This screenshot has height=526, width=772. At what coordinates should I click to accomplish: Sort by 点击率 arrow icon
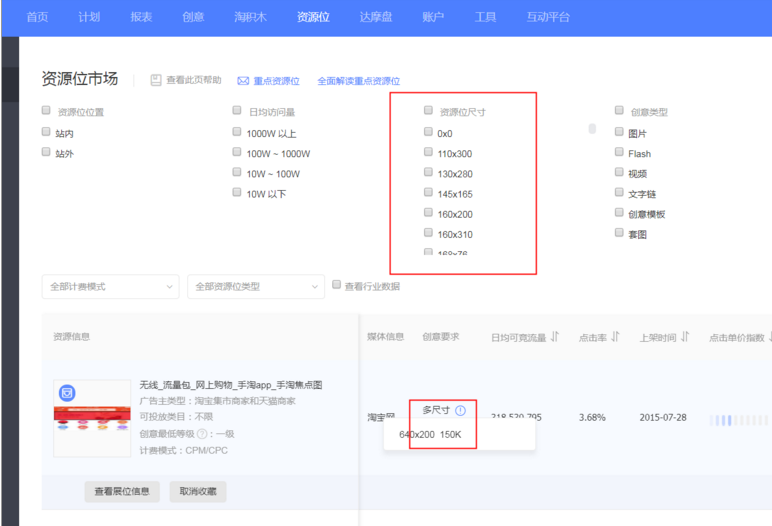[616, 337]
